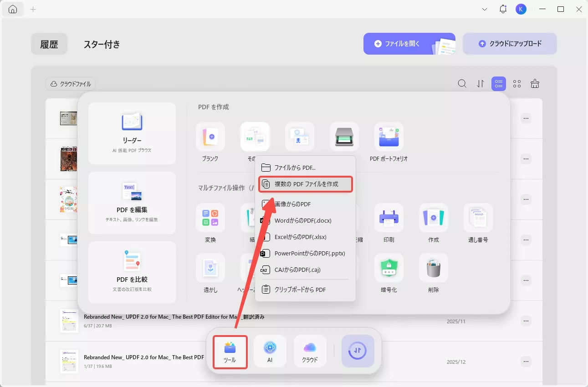Open a new tab with the plus icon
The image size is (588, 387).
[x=33, y=9]
